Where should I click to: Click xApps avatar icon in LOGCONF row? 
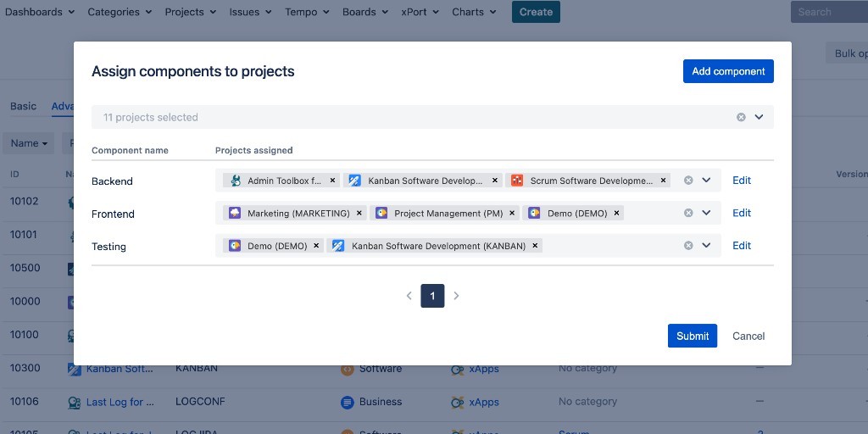(457, 403)
